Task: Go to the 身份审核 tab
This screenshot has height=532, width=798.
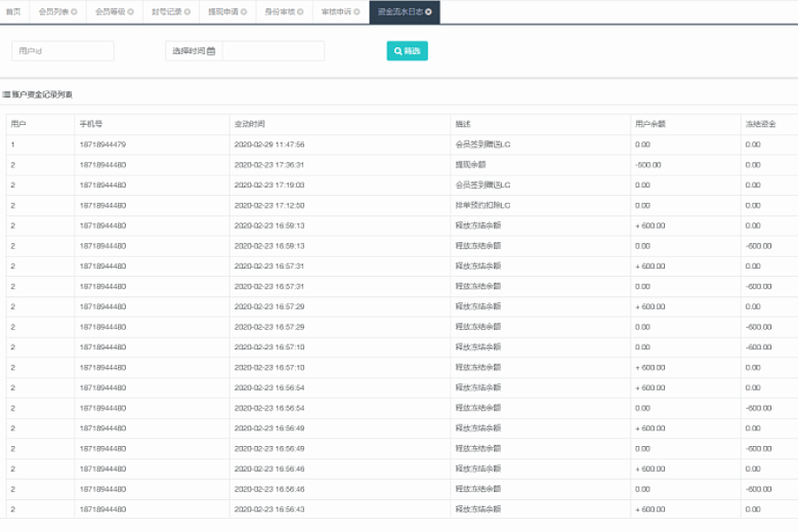Action: tap(279, 12)
